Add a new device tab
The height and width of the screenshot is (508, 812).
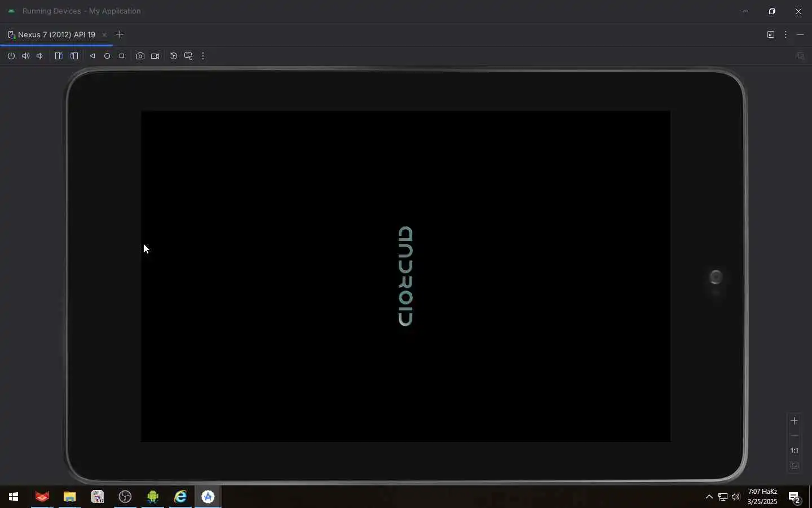(120, 34)
